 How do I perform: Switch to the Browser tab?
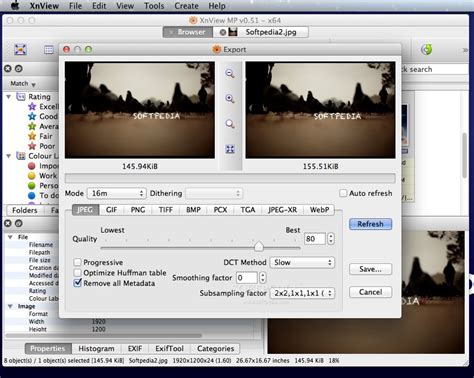pyautogui.click(x=188, y=32)
